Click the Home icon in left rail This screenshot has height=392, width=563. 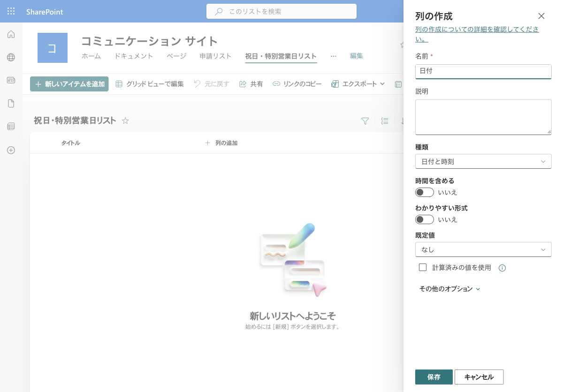11,34
